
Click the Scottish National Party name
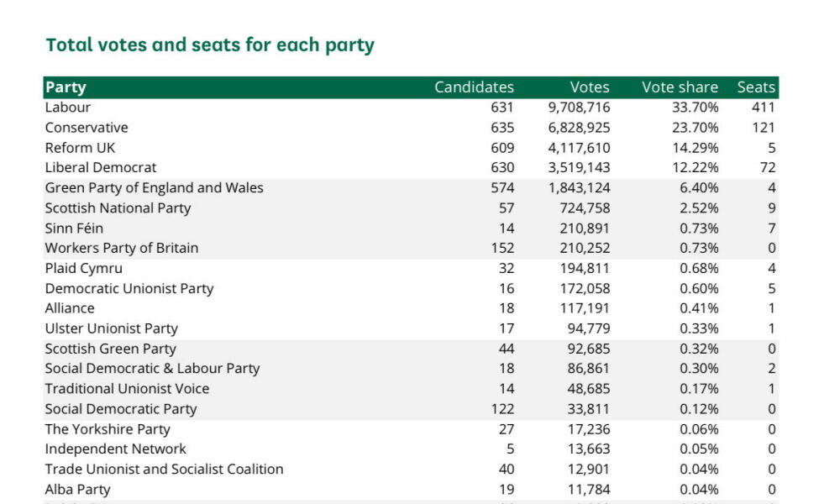pyautogui.click(x=118, y=208)
